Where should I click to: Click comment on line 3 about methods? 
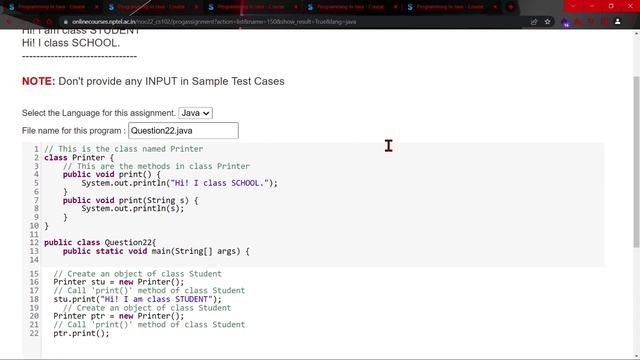(156, 166)
